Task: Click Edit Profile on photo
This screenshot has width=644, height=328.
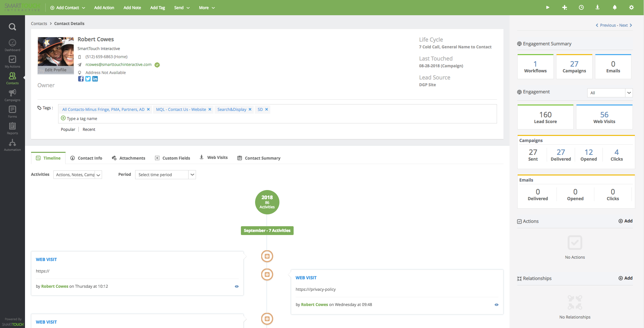Action: (56, 70)
